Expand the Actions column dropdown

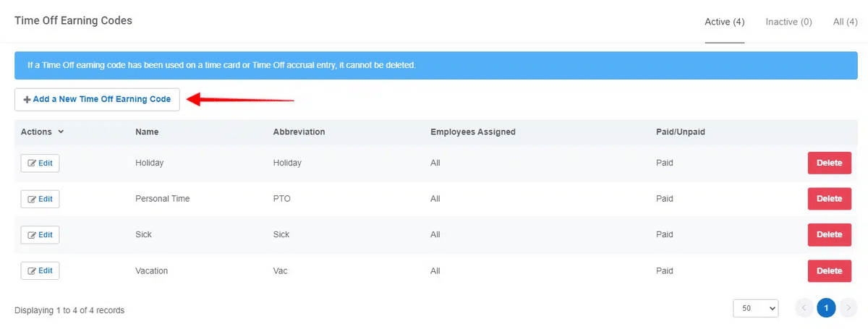click(x=42, y=132)
